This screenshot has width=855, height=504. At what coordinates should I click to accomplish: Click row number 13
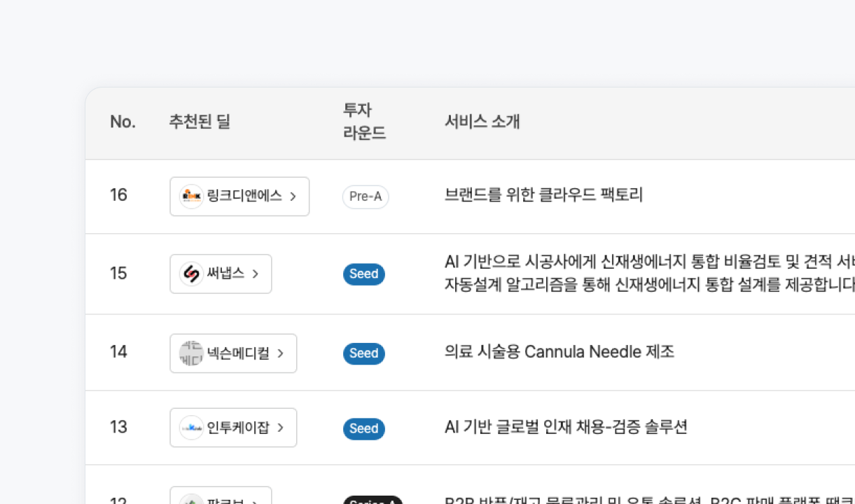[118, 426]
